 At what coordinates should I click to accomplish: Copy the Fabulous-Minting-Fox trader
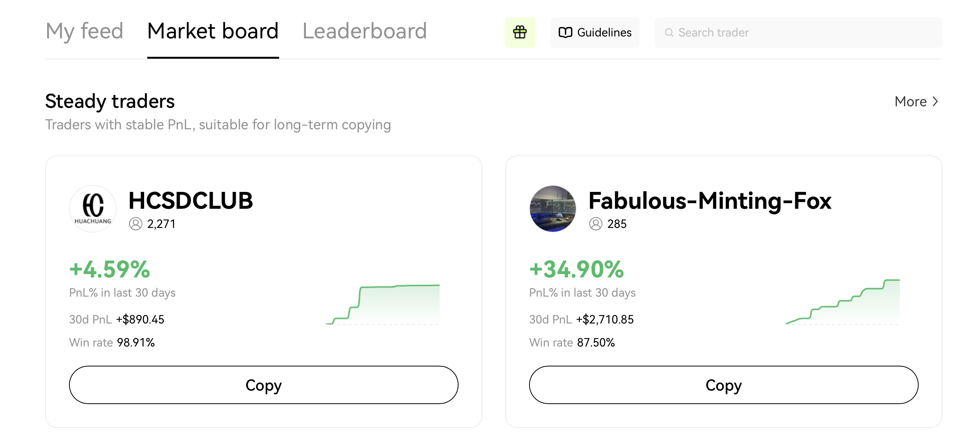[724, 385]
